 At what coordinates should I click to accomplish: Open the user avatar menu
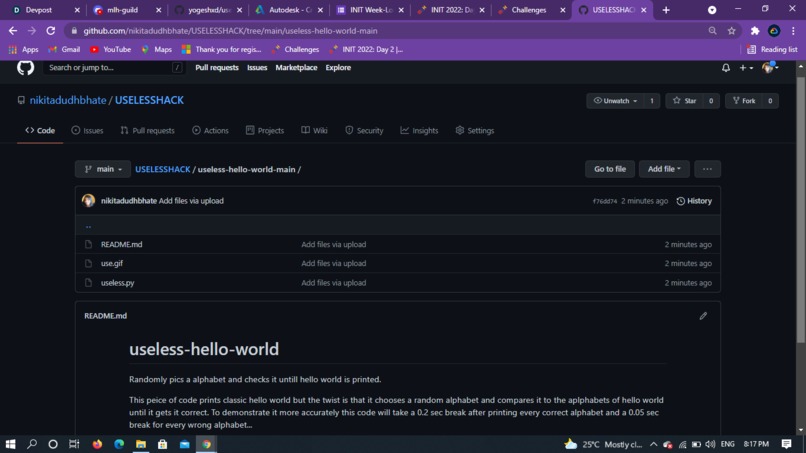[770, 67]
